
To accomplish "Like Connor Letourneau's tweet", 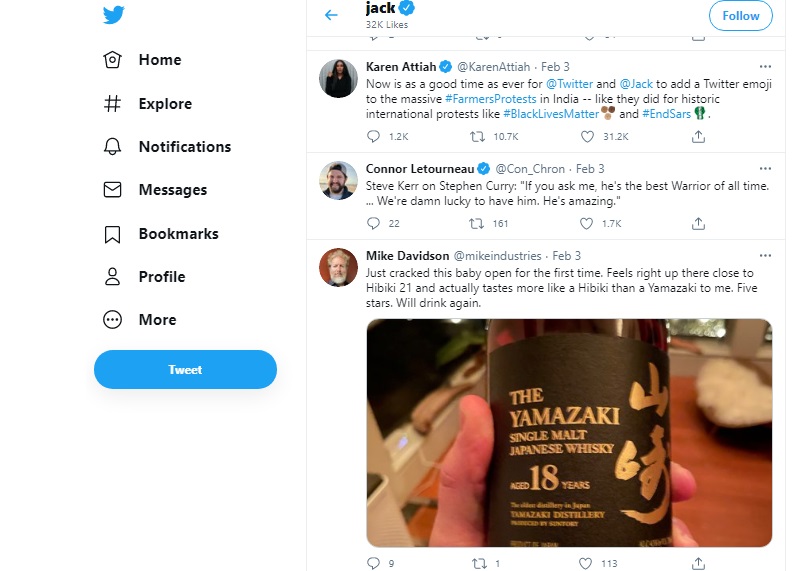I will (x=586, y=223).
